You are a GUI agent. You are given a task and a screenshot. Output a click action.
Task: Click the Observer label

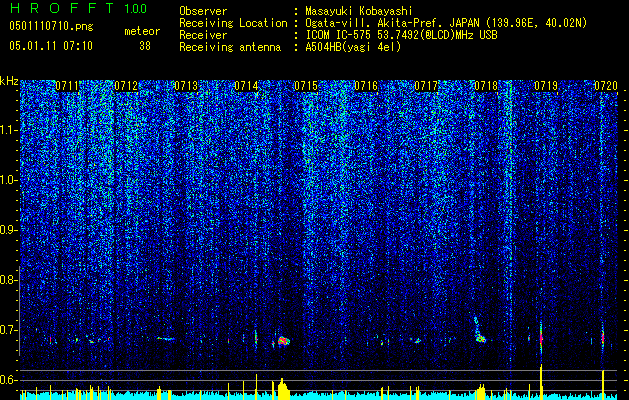coord(203,11)
